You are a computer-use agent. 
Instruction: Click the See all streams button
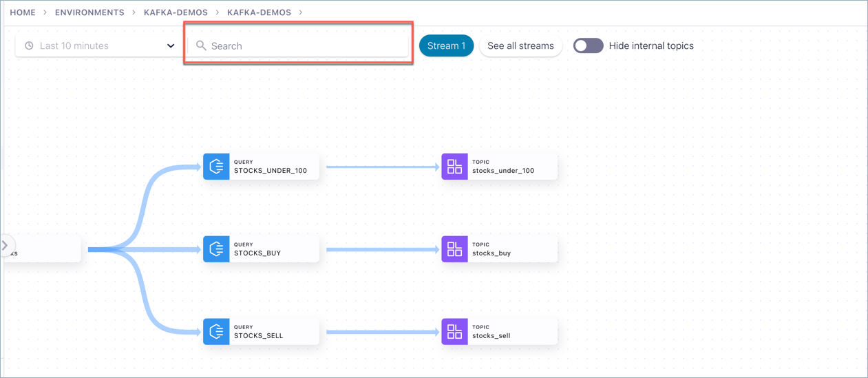520,45
